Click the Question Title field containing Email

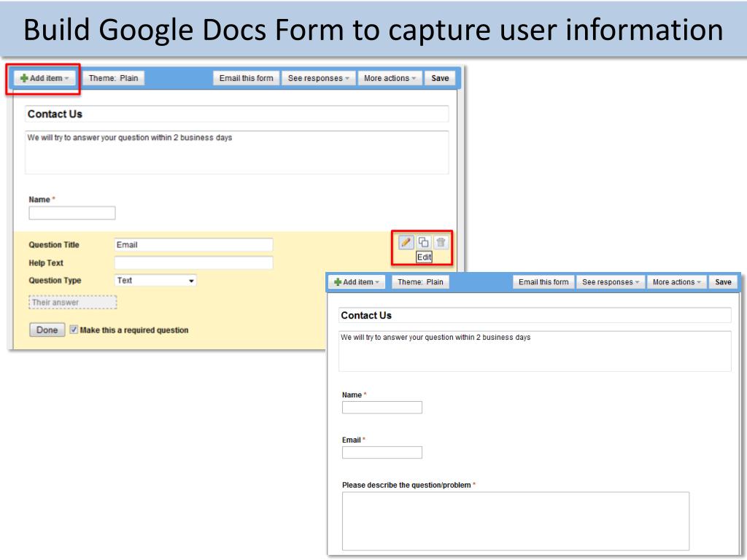coord(193,245)
